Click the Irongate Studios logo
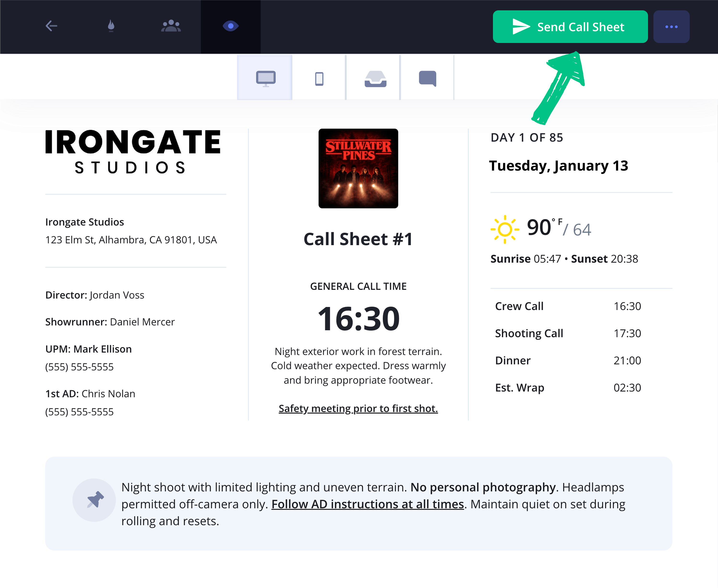 tap(133, 152)
